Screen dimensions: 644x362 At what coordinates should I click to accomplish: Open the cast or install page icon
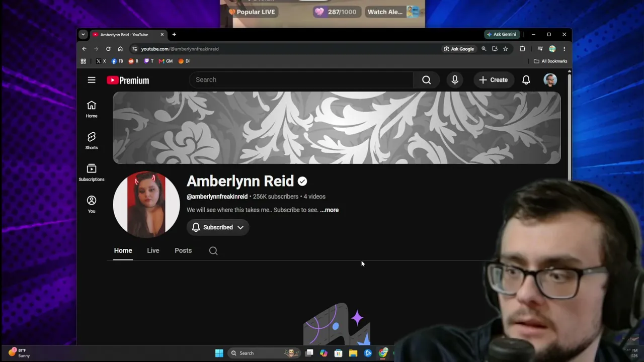[495, 49]
